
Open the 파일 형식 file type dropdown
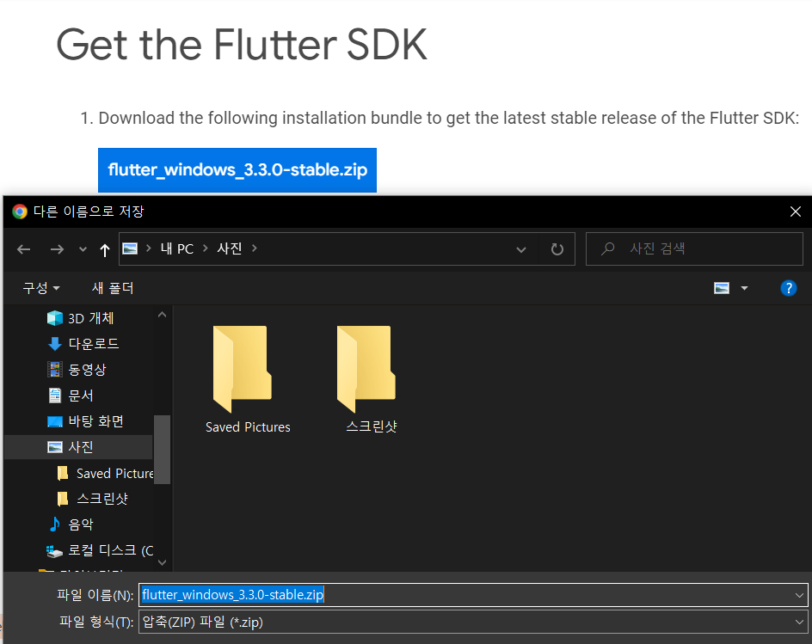point(473,622)
